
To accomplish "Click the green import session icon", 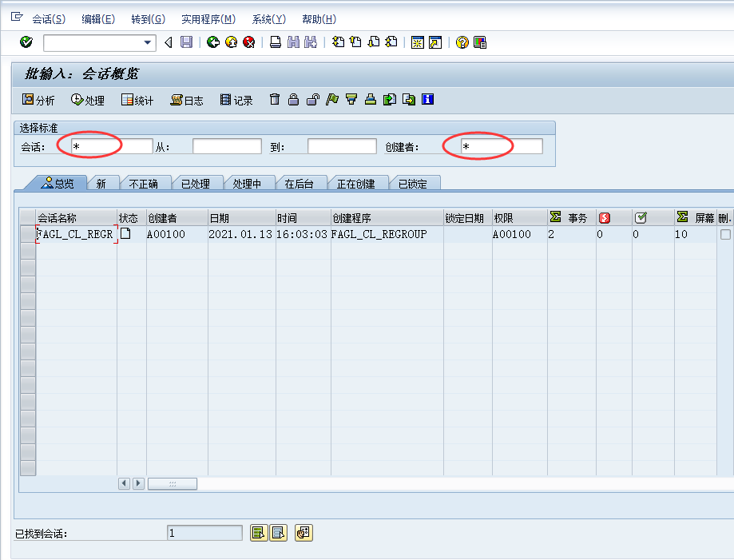I will click(x=390, y=99).
